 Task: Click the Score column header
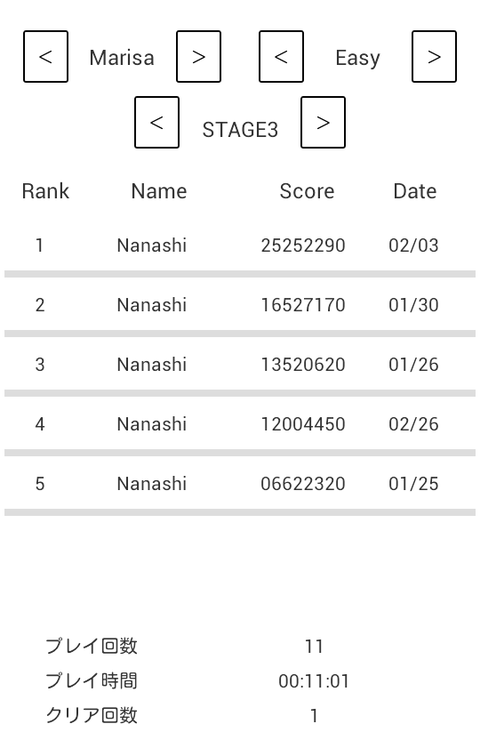click(307, 191)
